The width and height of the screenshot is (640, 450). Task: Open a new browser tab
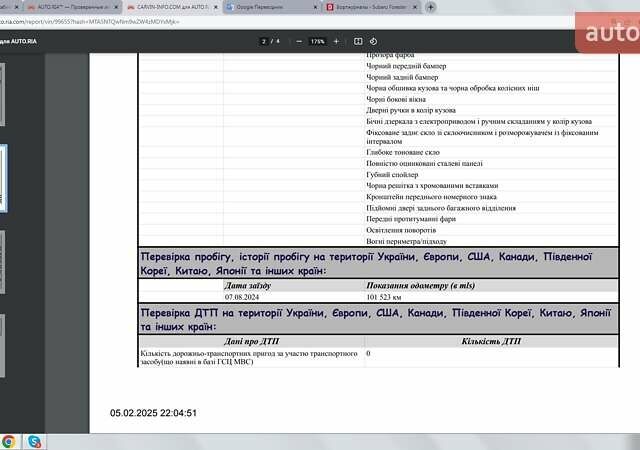pos(431,7)
